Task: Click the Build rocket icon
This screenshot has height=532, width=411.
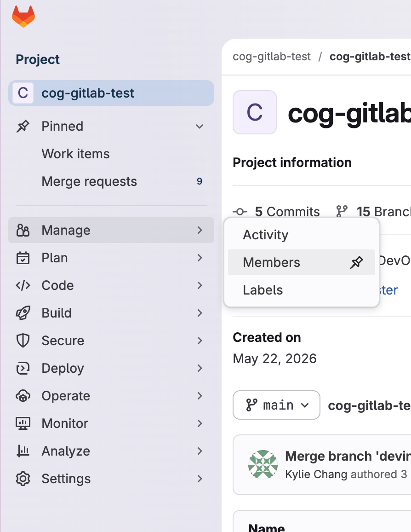Action: pyautogui.click(x=23, y=313)
